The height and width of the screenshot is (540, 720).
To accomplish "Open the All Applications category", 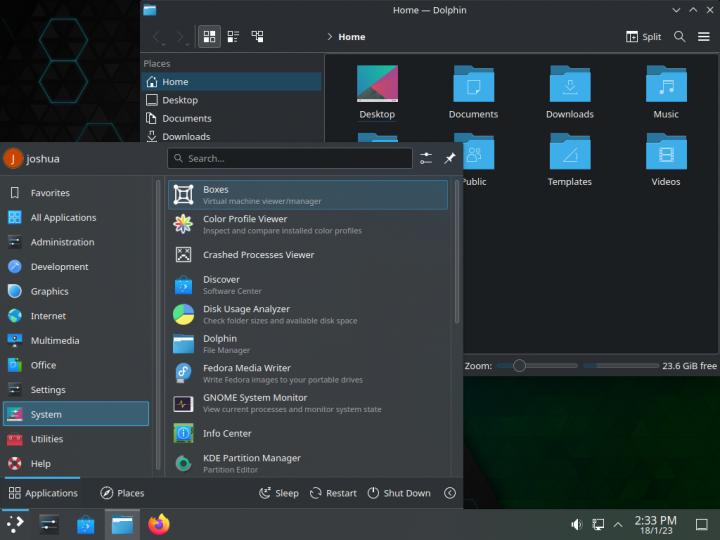I will [76, 218].
